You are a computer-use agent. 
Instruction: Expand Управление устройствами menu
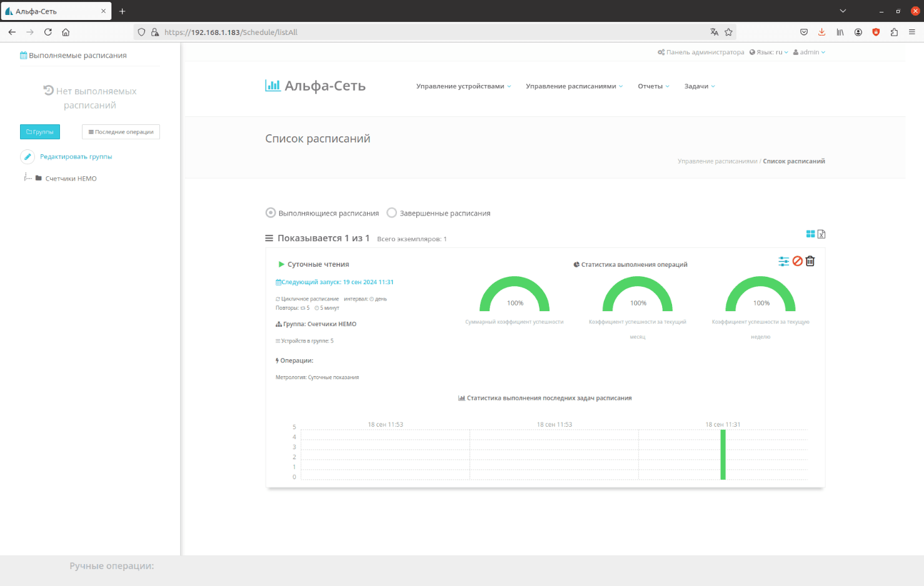pos(464,86)
